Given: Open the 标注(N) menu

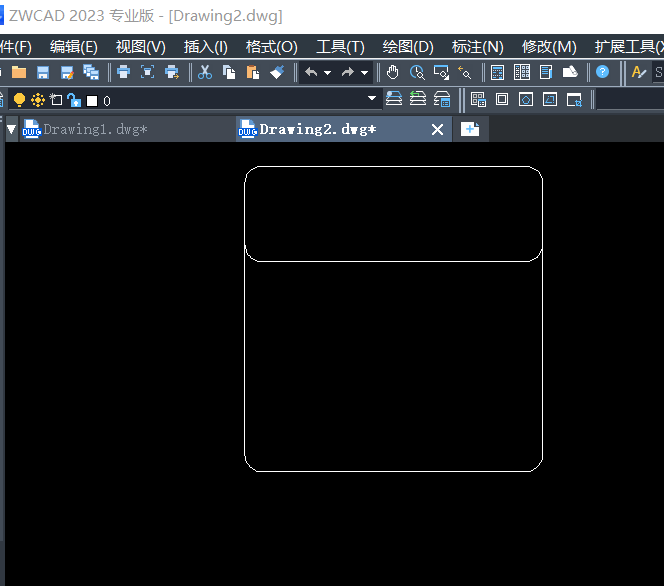Looking at the screenshot, I should tap(478, 47).
